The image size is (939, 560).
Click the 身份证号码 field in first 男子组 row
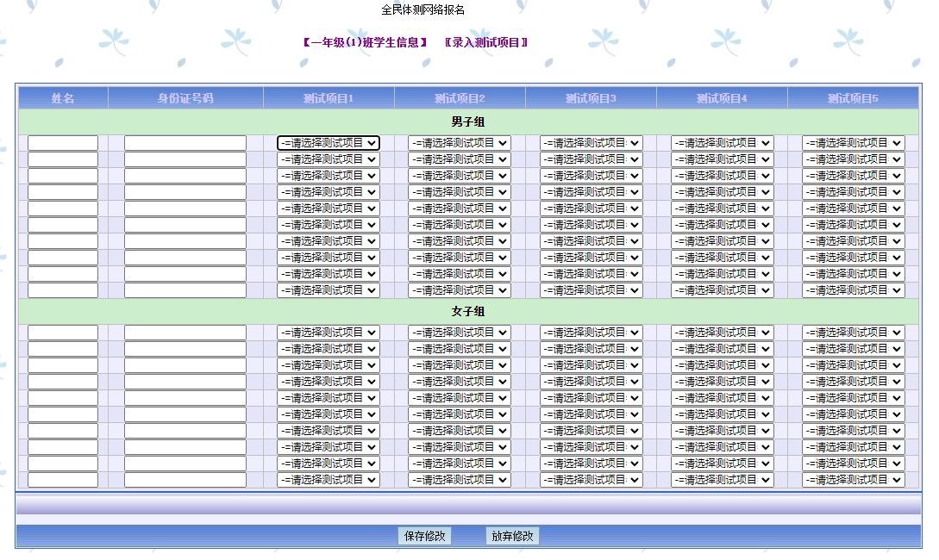click(185, 143)
